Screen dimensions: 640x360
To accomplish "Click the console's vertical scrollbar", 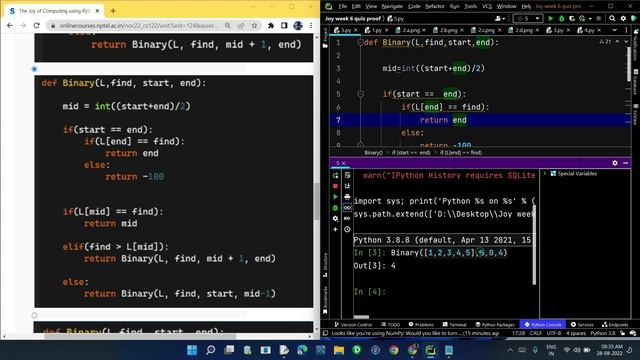I will 534,244.
